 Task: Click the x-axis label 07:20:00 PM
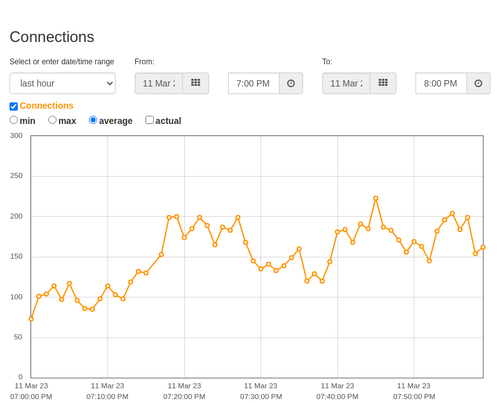[184, 397]
